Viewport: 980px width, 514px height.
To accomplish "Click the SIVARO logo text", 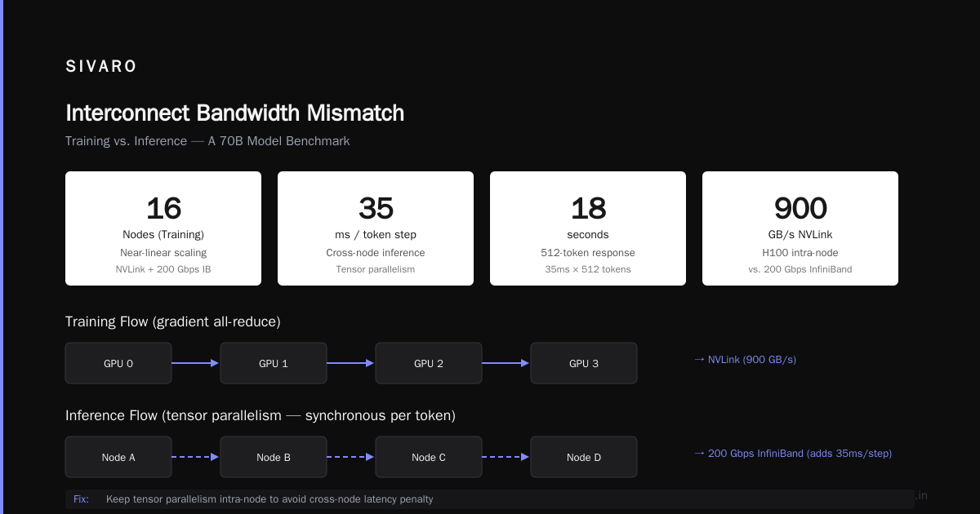I will 101,67.
